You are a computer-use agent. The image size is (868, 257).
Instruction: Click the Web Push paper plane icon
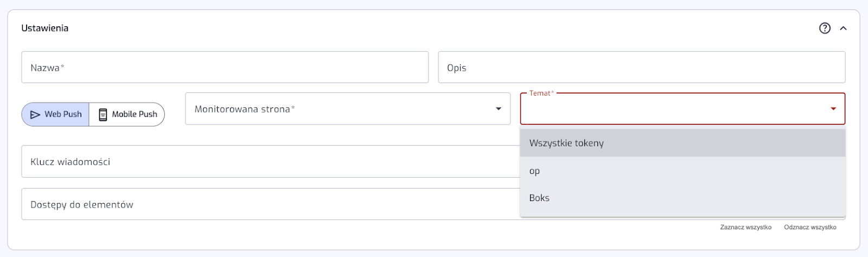(35, 115)
